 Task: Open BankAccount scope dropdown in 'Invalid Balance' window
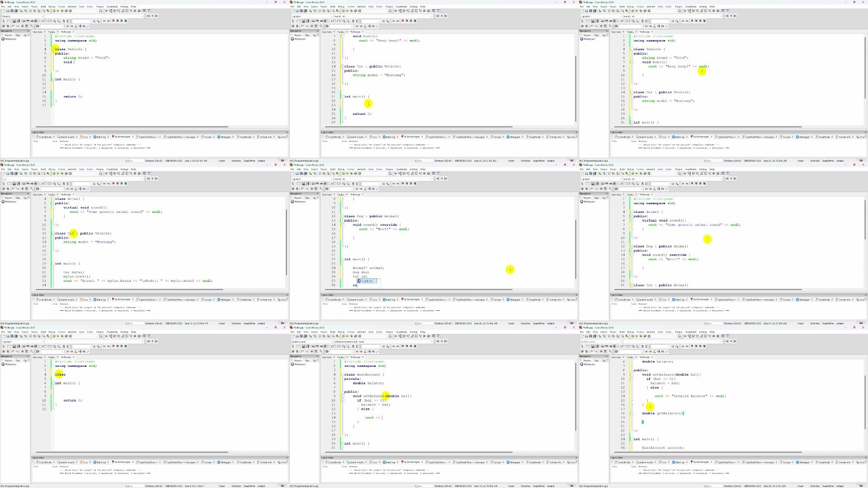pyautogui.click(x=602, y=341)
